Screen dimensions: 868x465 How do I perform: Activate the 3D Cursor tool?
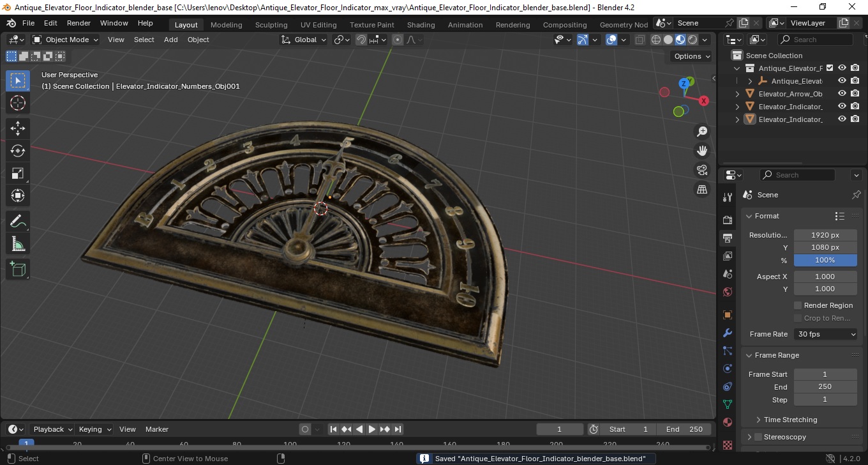[18, 103]
